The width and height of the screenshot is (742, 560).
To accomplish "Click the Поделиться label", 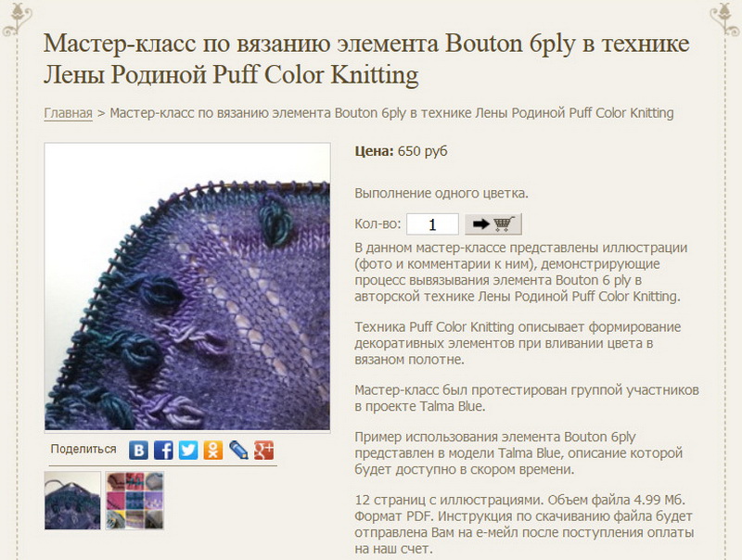I will pos(83,449).
